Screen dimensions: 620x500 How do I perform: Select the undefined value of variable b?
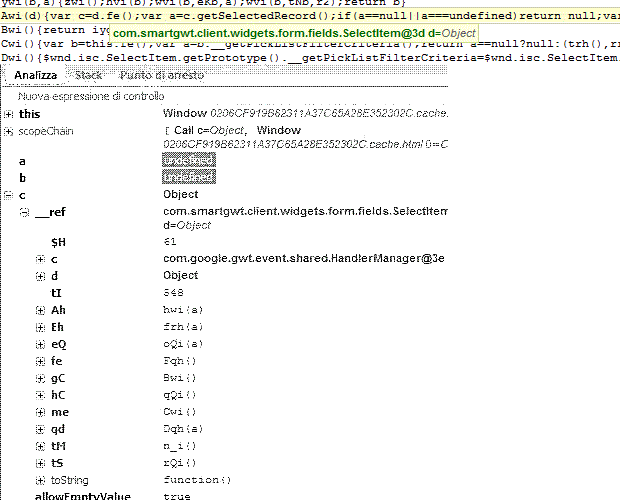coord(188,177)
